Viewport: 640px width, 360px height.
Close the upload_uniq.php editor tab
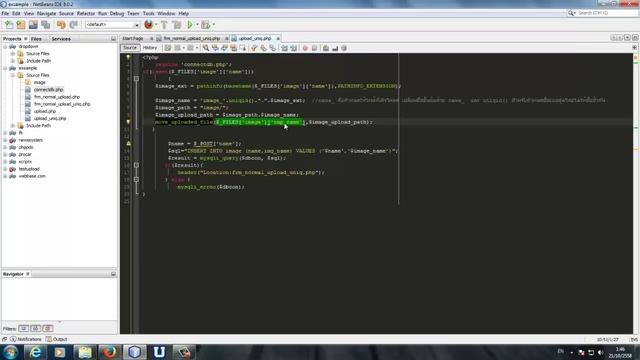point(278,38)
